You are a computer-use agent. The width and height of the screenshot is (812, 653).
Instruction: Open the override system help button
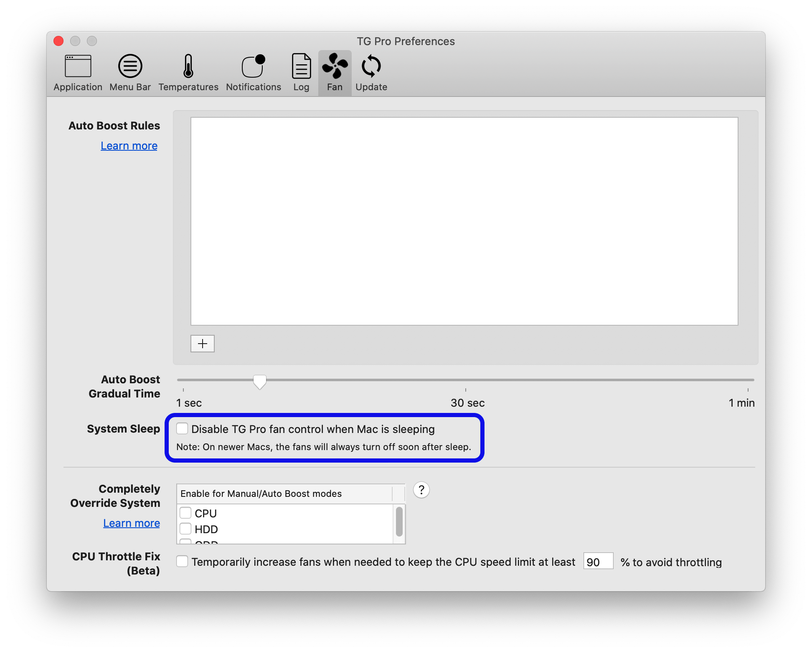(x=421, y=490)
